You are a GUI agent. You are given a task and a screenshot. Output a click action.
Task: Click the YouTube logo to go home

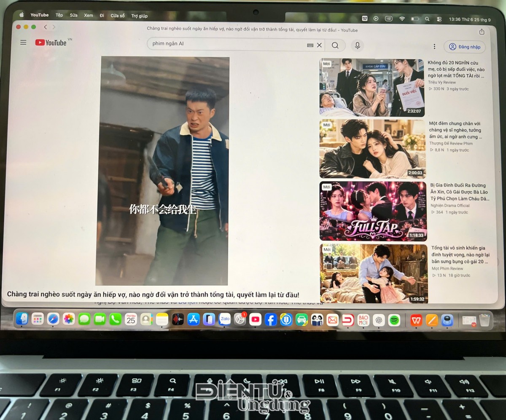pyautogui.click(x=51, y=43)
